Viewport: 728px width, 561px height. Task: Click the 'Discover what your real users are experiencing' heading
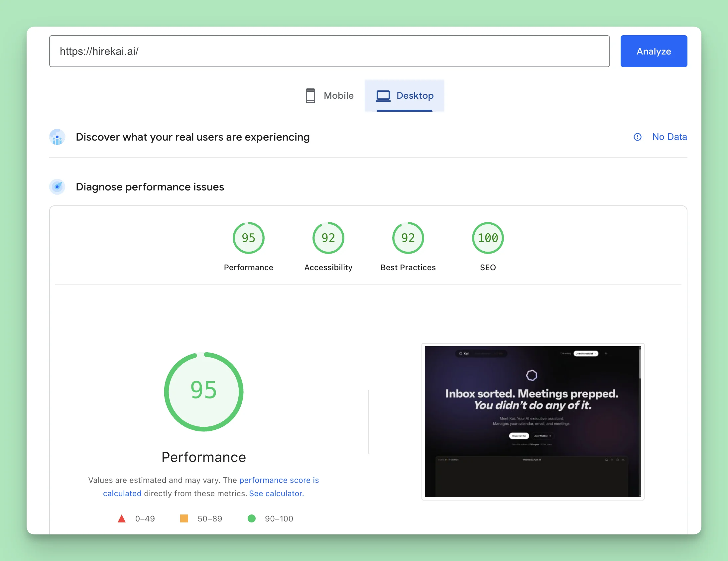pyautogui.click(x=193, y=137)
